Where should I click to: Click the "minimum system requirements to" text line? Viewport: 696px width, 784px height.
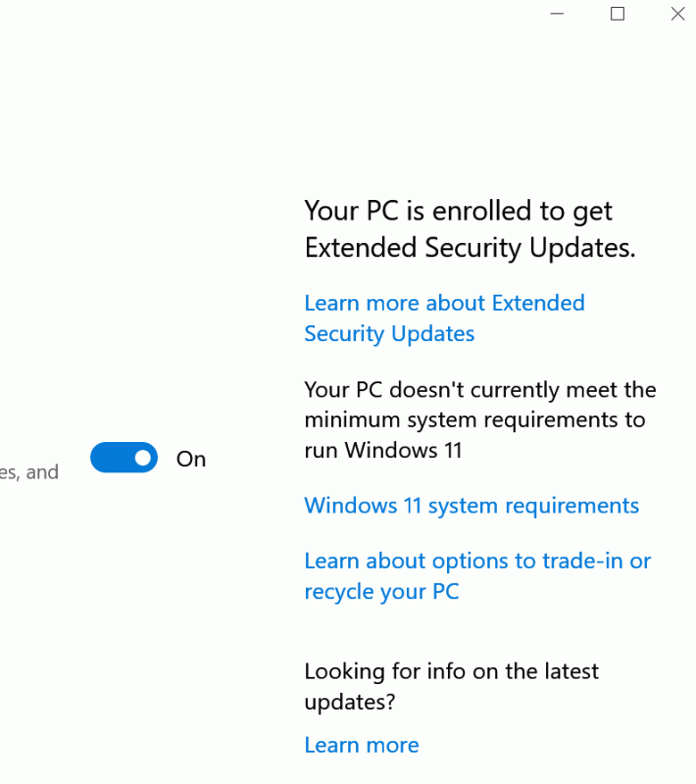474,420
